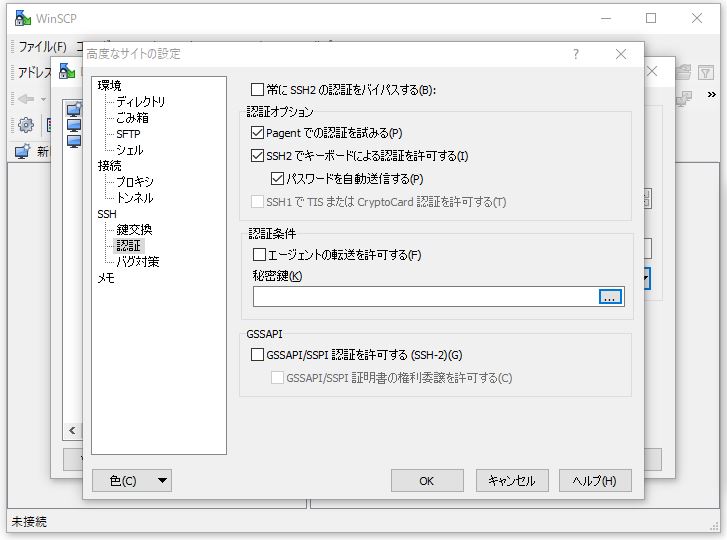The height and width of the screenshot is (540, 727).
Task: Open ファイル(F) menu in WinSCP
Action: point(42,46)
